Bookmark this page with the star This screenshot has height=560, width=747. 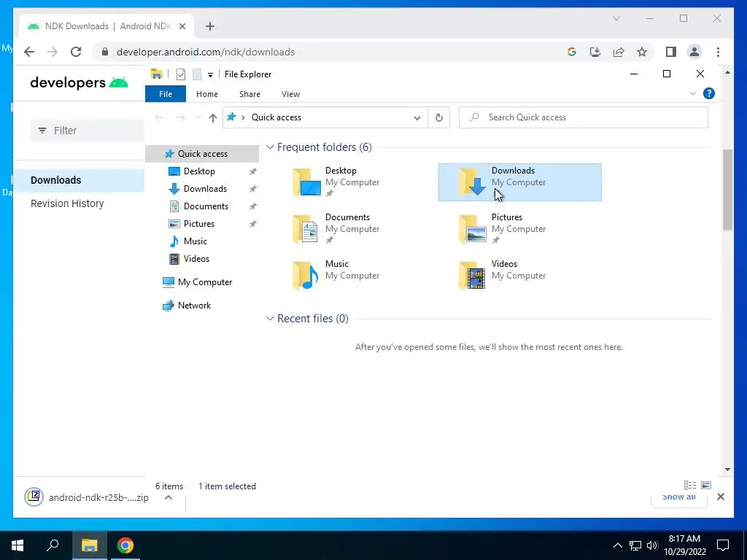click(642, 52)
